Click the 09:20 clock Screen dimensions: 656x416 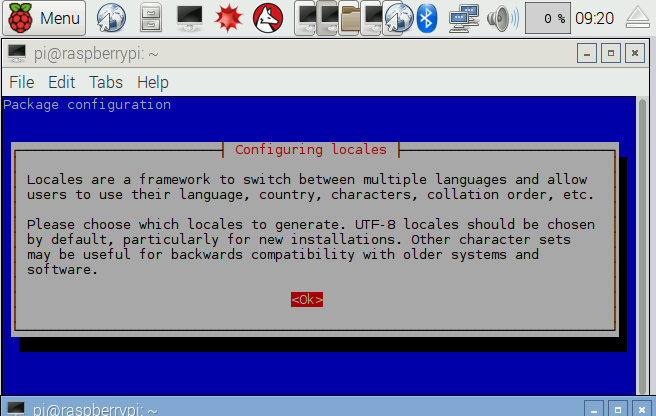[x=594, y=18]
